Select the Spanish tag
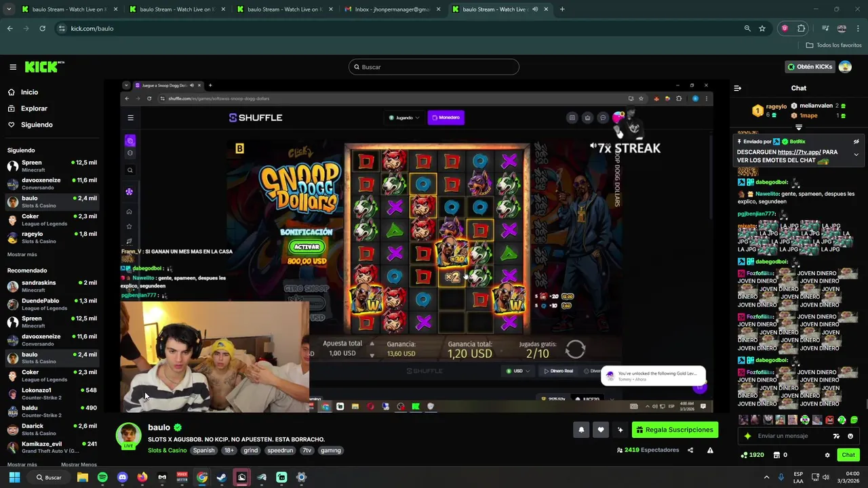Viewport: 868px width, 488px height. (x=203, y=450)
